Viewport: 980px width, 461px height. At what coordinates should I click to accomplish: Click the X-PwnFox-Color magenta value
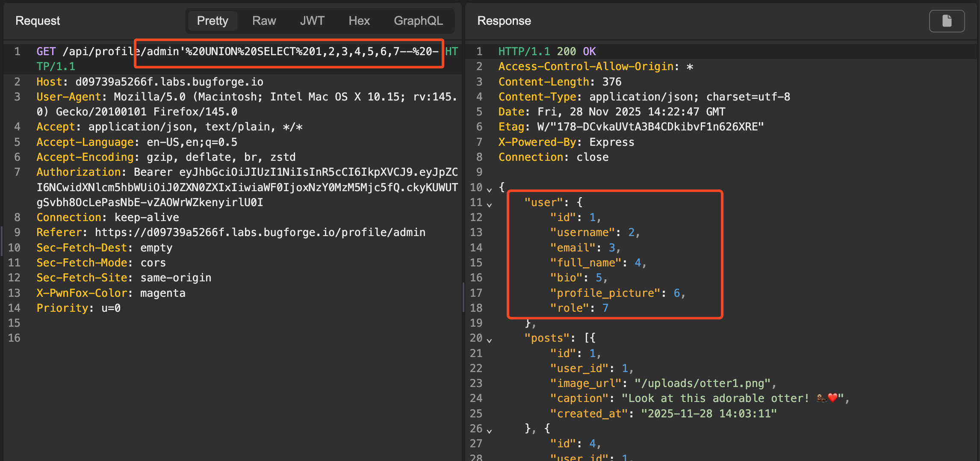tap(162, 293)
